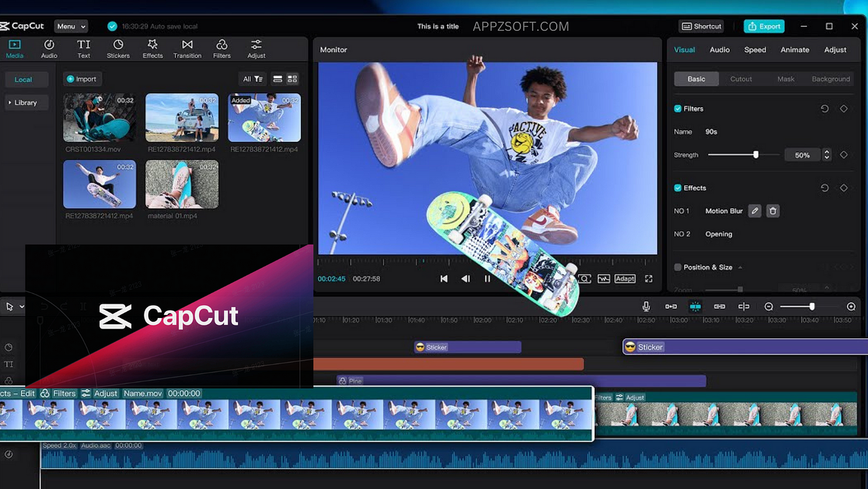Select the Transition tool

(187, 48)
